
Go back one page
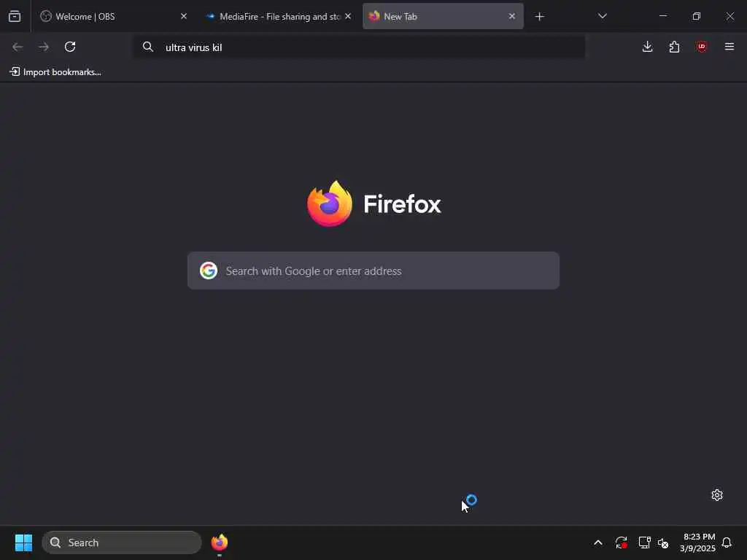pyautogui.click(x=18, y=47)
